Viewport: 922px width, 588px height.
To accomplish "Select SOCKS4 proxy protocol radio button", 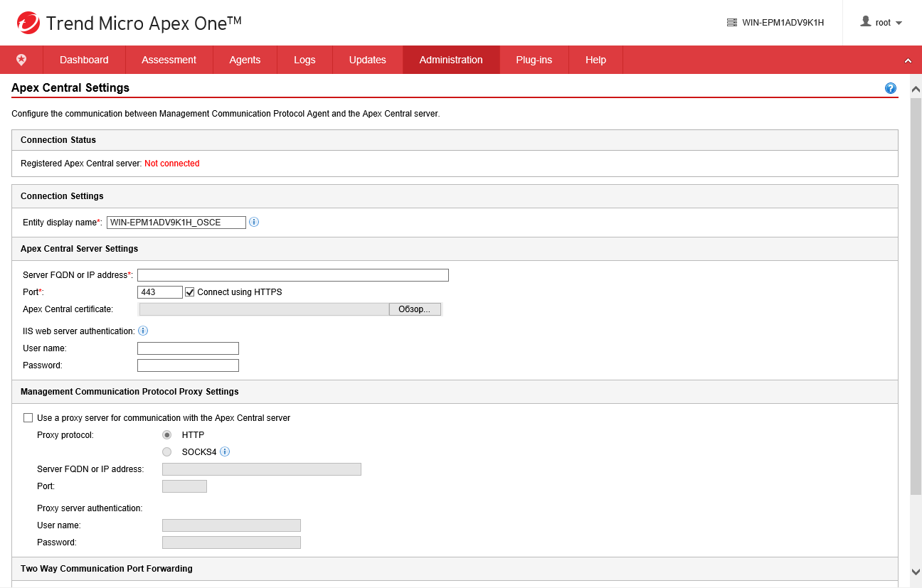I will tap(167, 452).
